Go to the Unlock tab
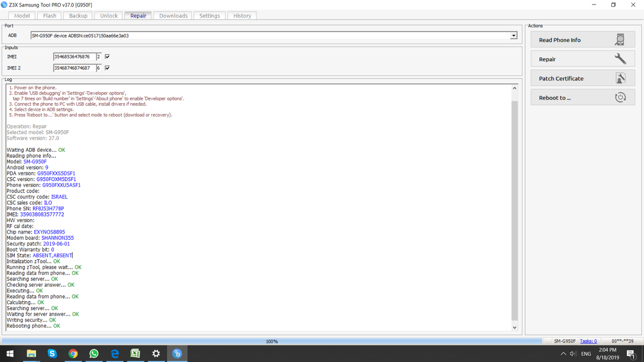The height and width of the screenshot is (362, 644). pos(109,16)
